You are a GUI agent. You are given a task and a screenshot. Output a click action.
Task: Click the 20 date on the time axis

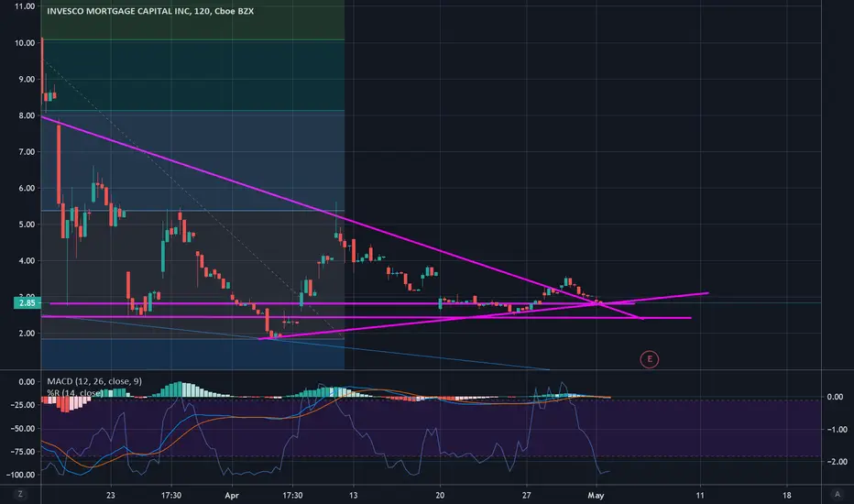point(440,495)
